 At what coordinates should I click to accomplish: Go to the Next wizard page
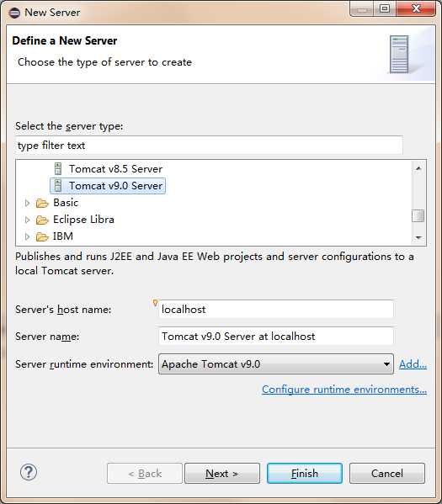tap(222, 474)
